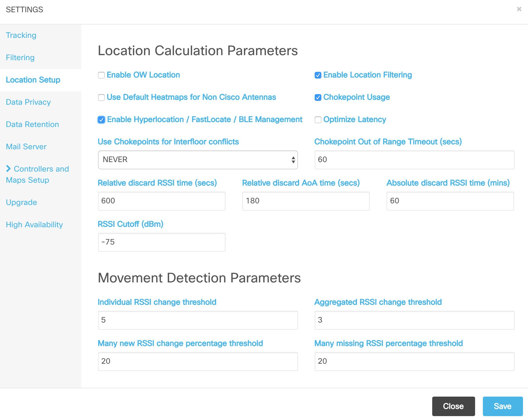Focus Many missing RSSI percentage threshold field
Screen dimensions: 528x420
[x=414, y=362]
